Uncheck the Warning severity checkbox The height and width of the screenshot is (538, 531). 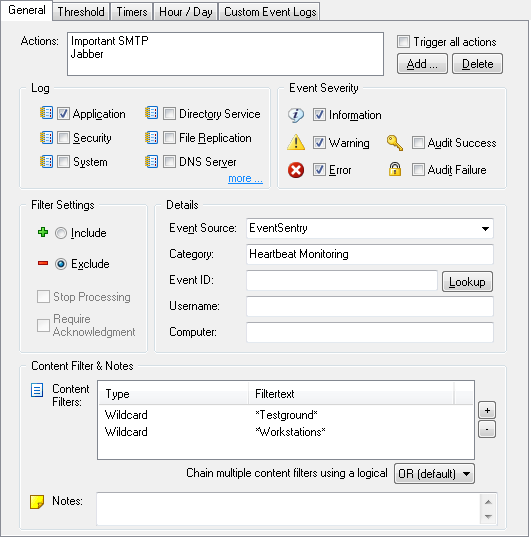pos(319,142)
